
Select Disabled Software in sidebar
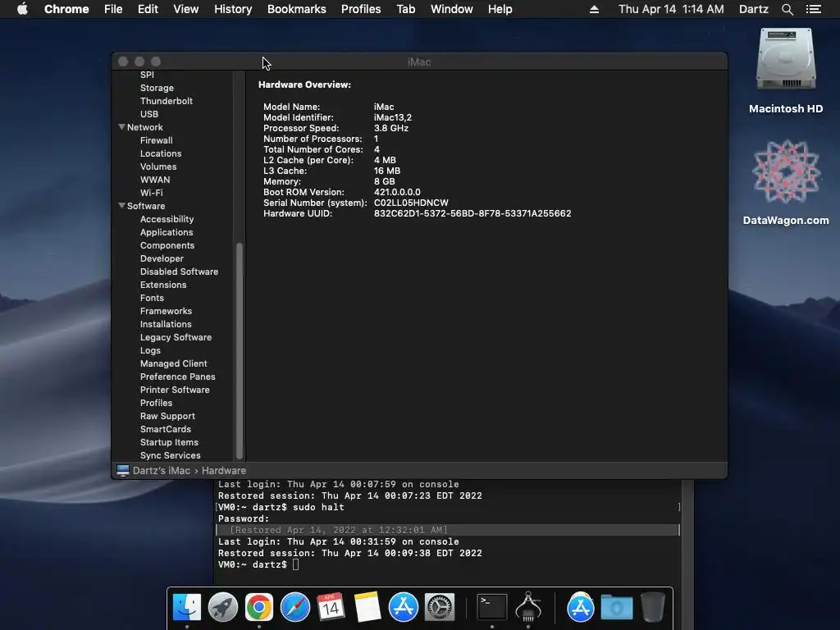(x=179, y=272)
